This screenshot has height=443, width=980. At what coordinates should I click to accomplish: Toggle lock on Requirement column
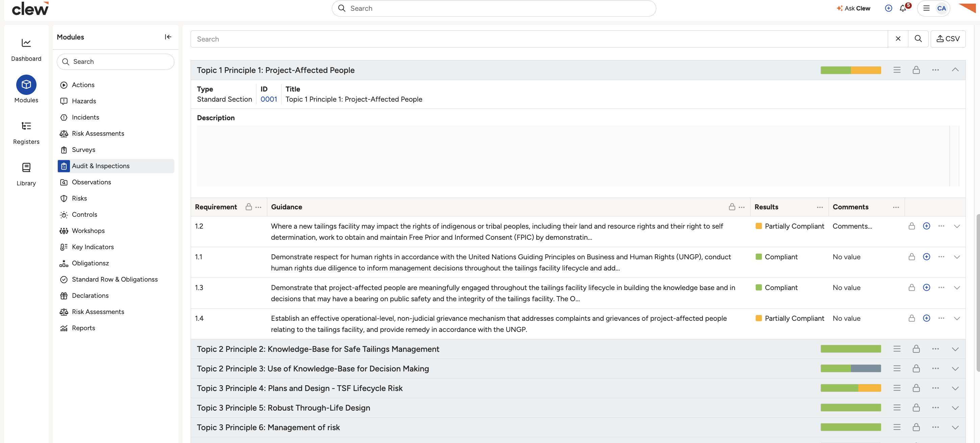[x=249, y=207]
